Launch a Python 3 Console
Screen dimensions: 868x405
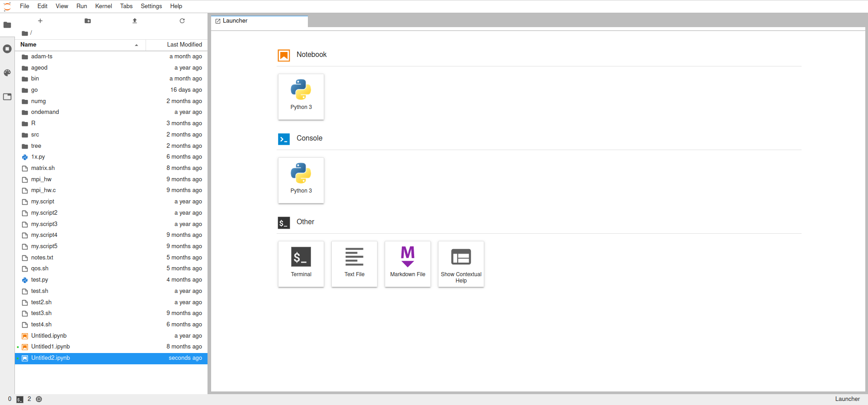point(301,180)
